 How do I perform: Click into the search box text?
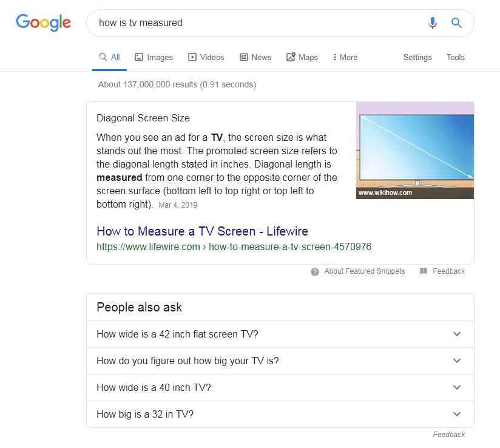point(141,23)
